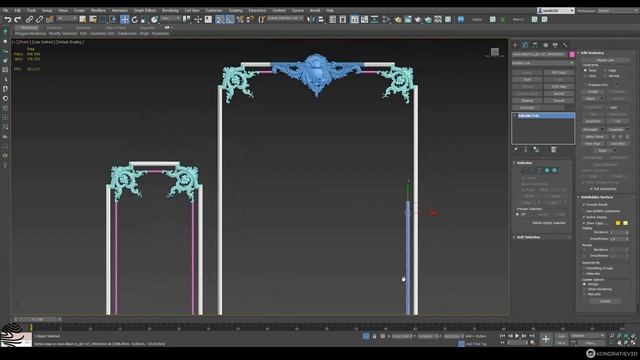
Task: Toggle the Show Cage checkbox
Action: 584,223
